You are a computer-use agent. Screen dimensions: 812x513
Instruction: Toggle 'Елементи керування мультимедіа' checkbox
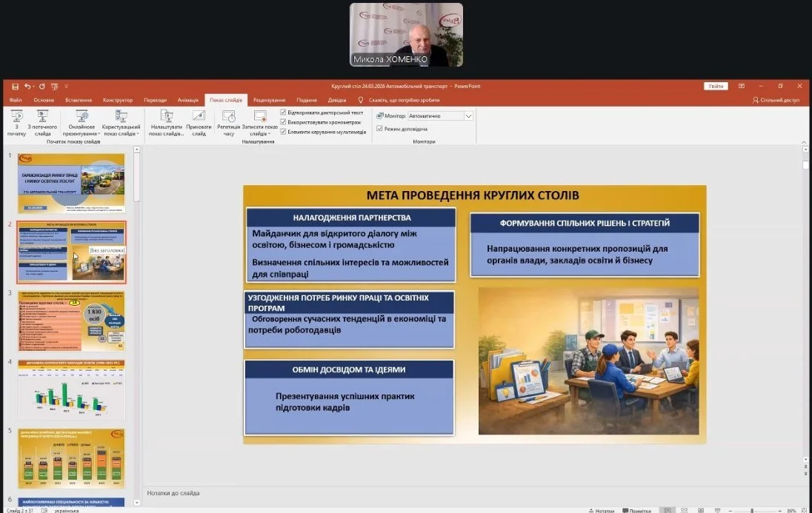(x=283, y=132)
